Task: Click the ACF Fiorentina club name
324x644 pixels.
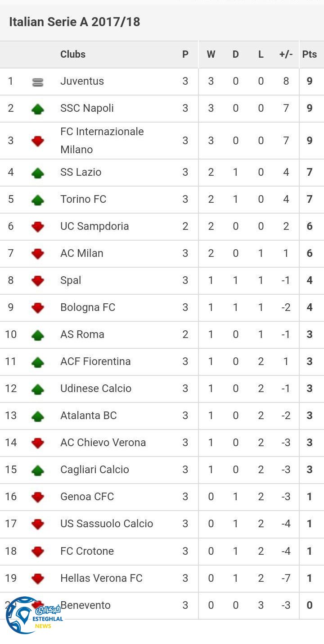Action: [95, 361]
